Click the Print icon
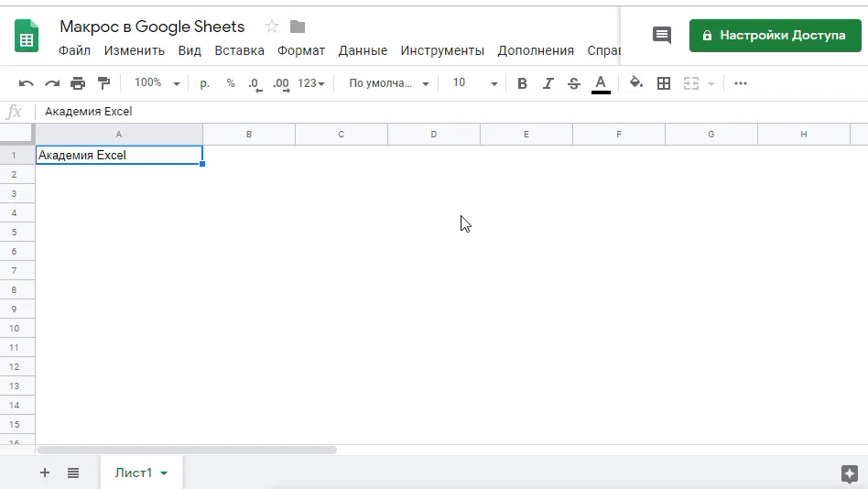The width and height of the screenshot is (868, 489). pos(78,83)
